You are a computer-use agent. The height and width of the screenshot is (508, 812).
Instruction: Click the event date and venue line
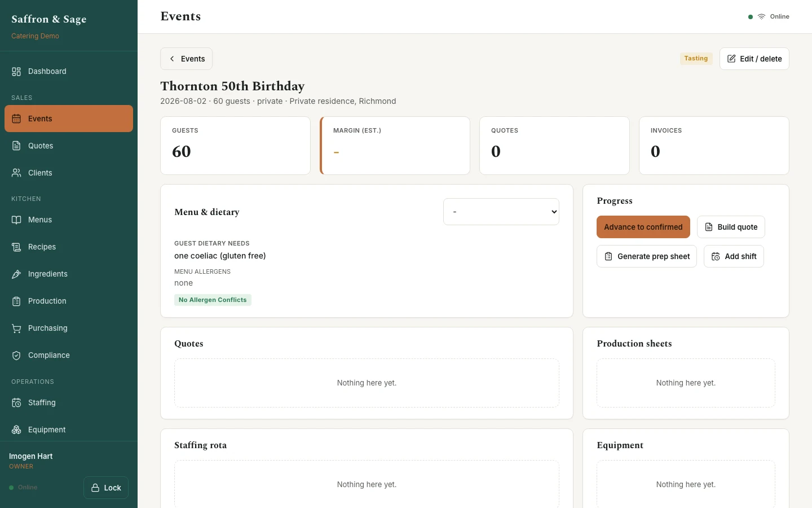click(x=278, y=102)
